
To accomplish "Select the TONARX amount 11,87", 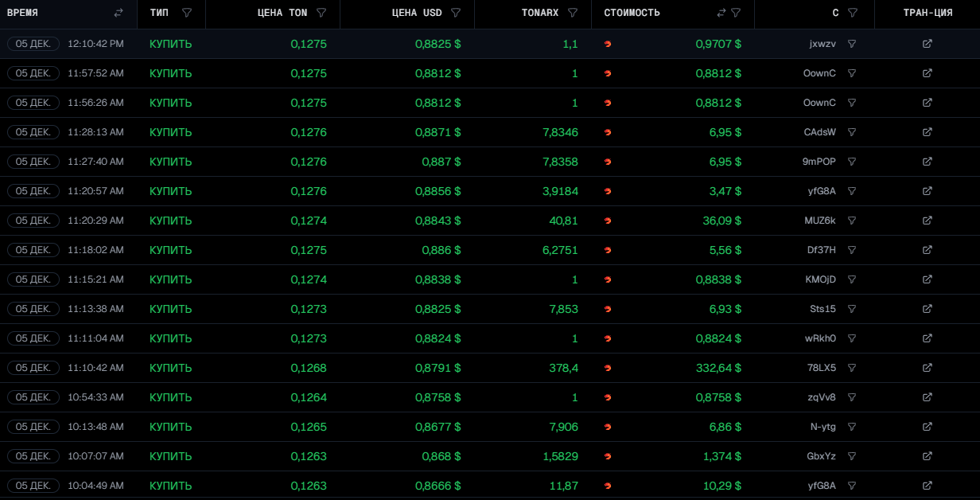I will point(564,486).
